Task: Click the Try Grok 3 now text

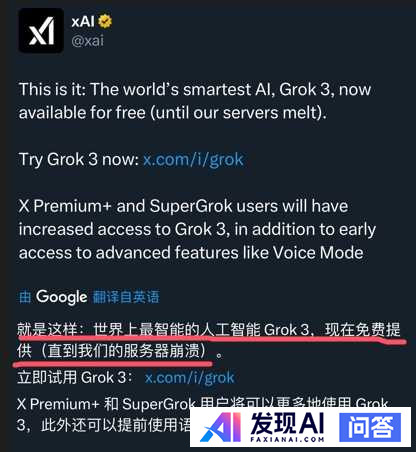Action: pyautogui.click(x=79, y=160)
